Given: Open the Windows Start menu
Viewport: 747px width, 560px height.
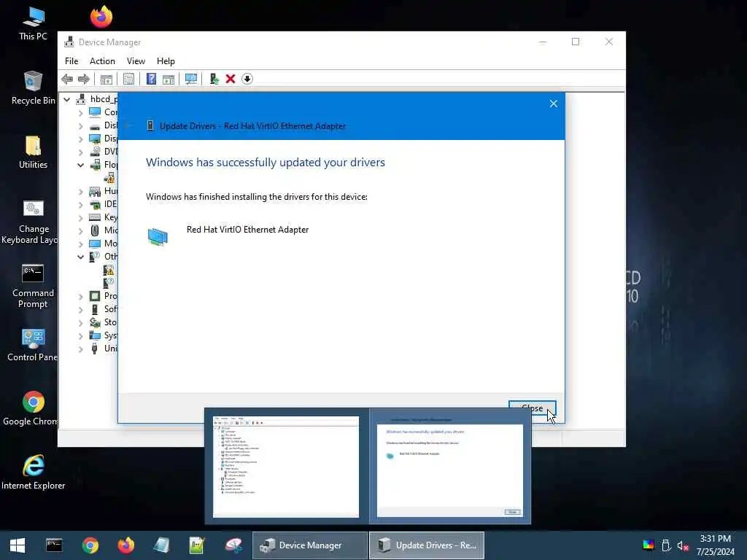Looking at the screenshot, I should click(x=18, y=545).
